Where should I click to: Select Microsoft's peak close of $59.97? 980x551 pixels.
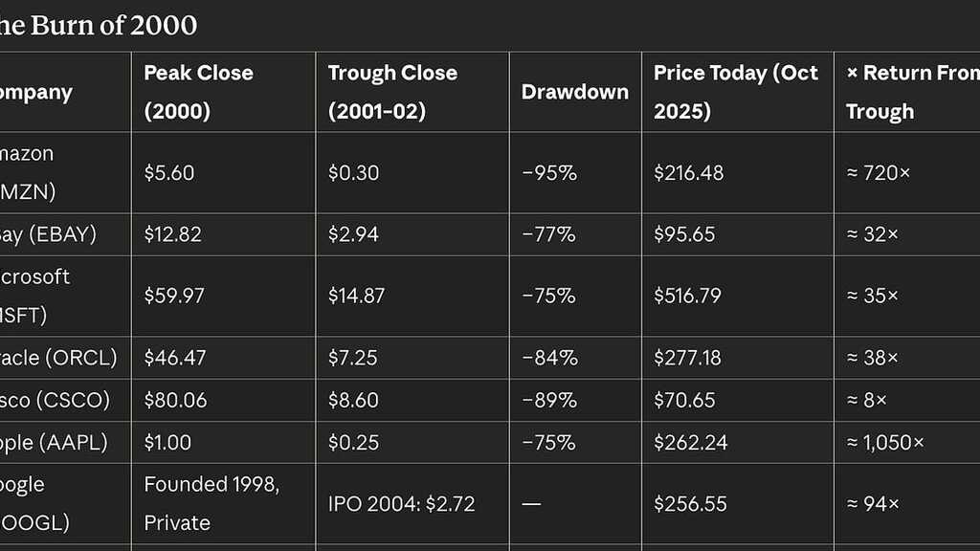pos(174,296)
